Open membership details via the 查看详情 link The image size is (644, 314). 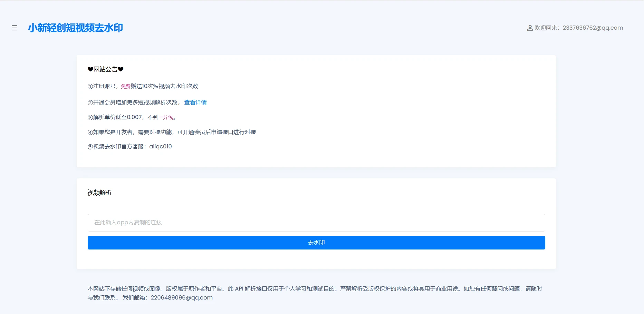click(195, 102)
